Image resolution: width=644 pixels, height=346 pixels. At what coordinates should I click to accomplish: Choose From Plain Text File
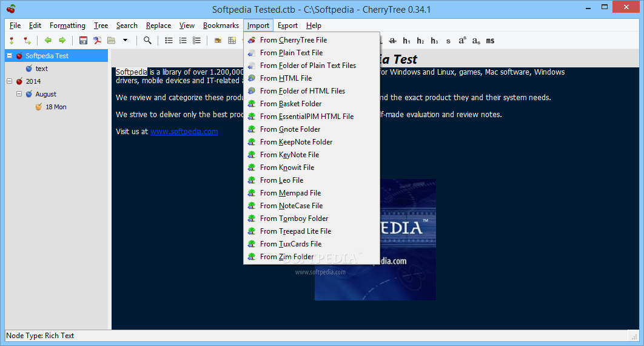(311, 53)
